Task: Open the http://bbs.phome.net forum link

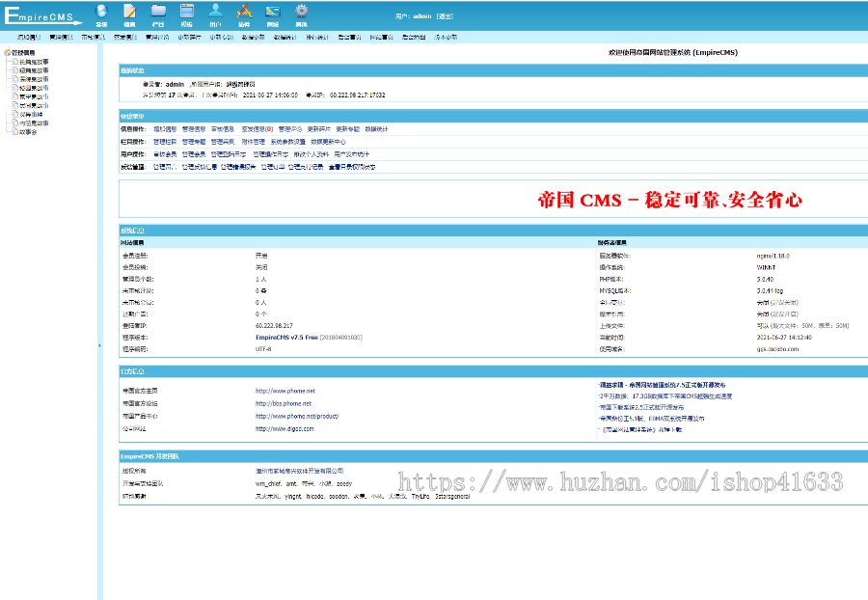Action: (x=284, y=403)
